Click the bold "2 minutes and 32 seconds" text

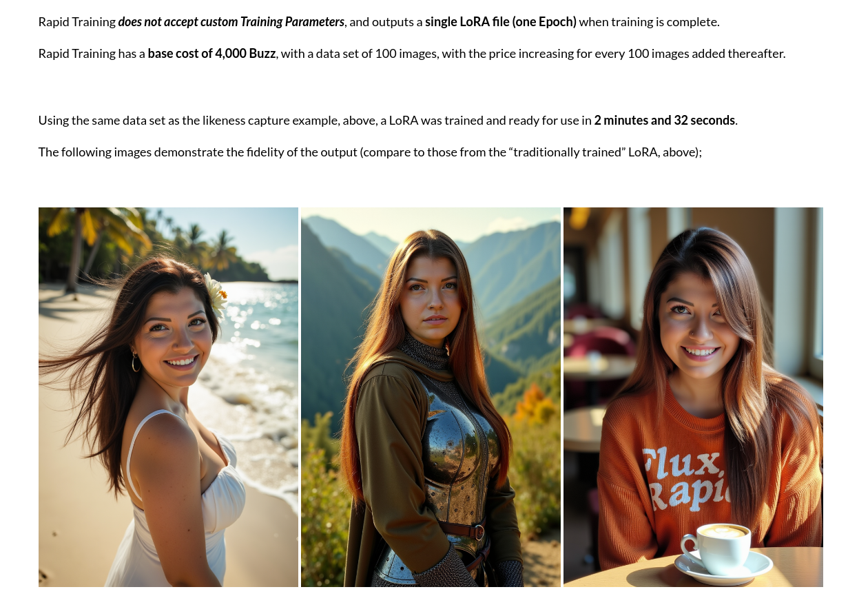(x=665, y=121)
